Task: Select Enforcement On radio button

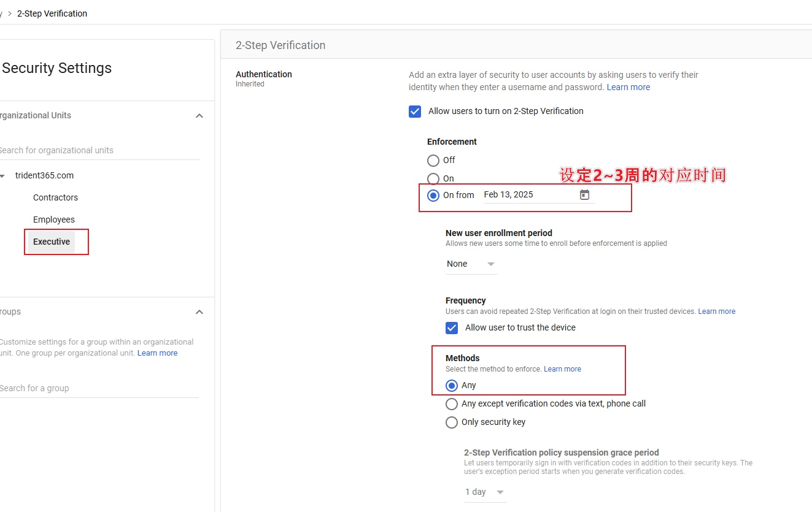Action: click(x=433, y=179)
